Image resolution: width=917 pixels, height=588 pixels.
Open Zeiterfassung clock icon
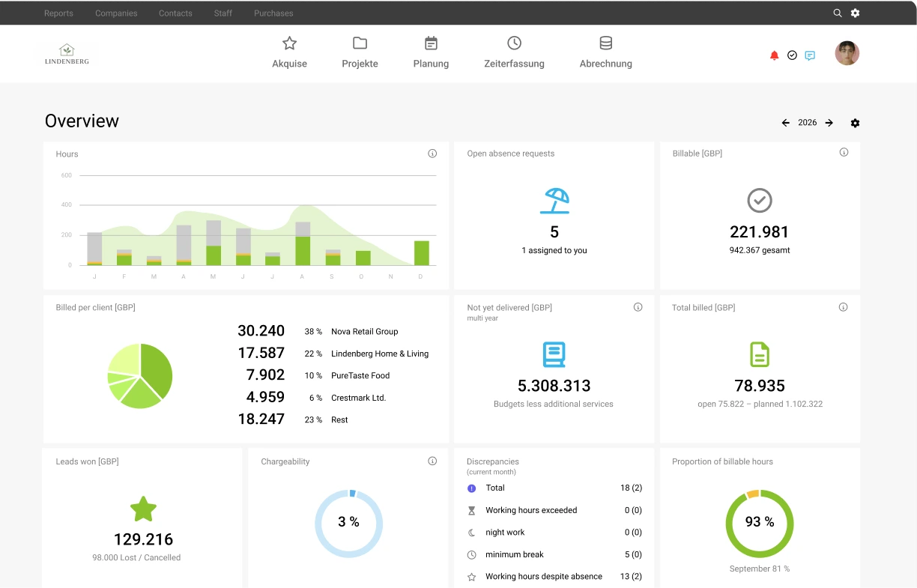coord(514,43)
